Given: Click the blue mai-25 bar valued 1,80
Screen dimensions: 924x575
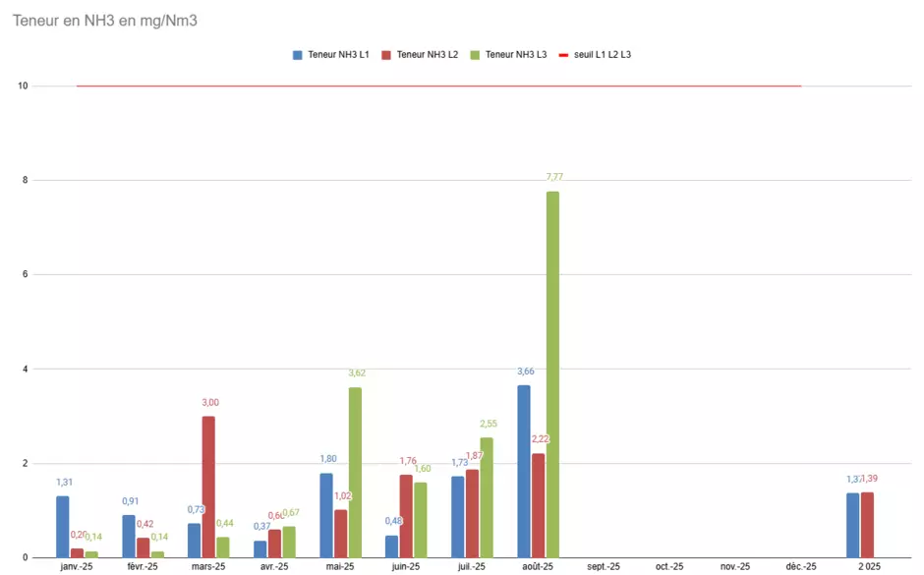Looking at the screenshot, I should pos(326,515).
